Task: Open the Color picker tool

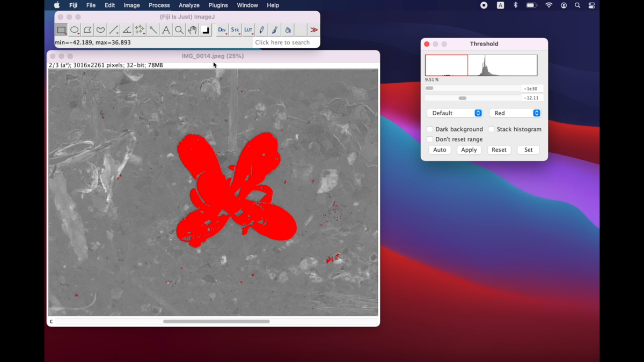Action: click(x=206, y=30)
